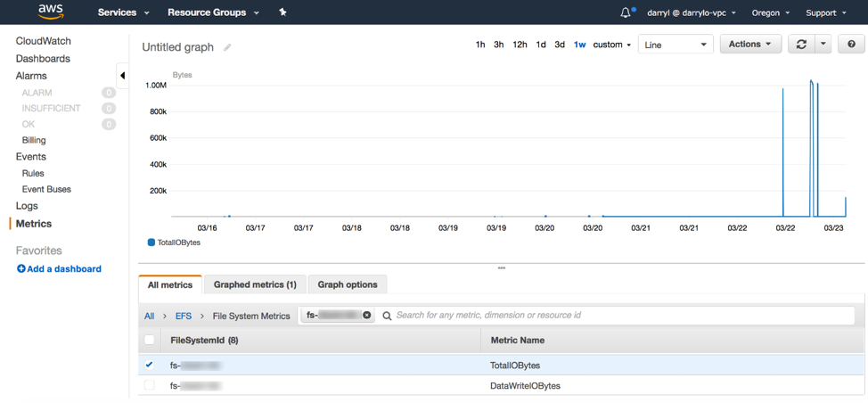Open the custom time range dropdown
The width and height of the screenshot is (868, 403).
click(x=611, y=45)
